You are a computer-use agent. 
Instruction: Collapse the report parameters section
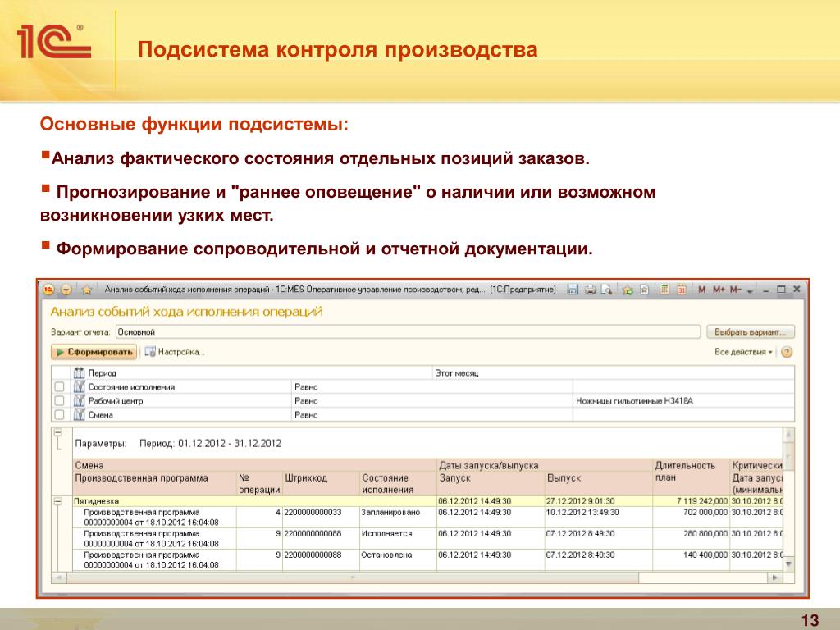58,432
